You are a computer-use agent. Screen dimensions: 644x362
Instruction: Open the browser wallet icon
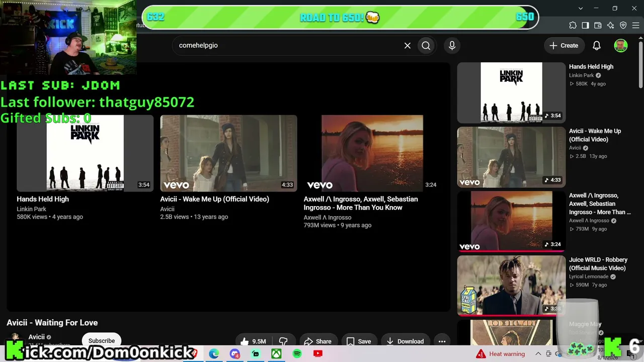click(x=598, y=26)
